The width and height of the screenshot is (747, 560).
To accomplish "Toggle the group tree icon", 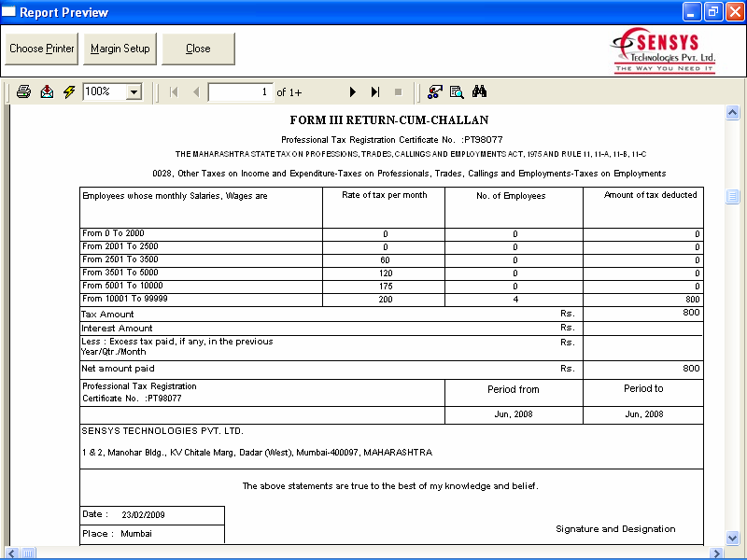I will [434, 91].
